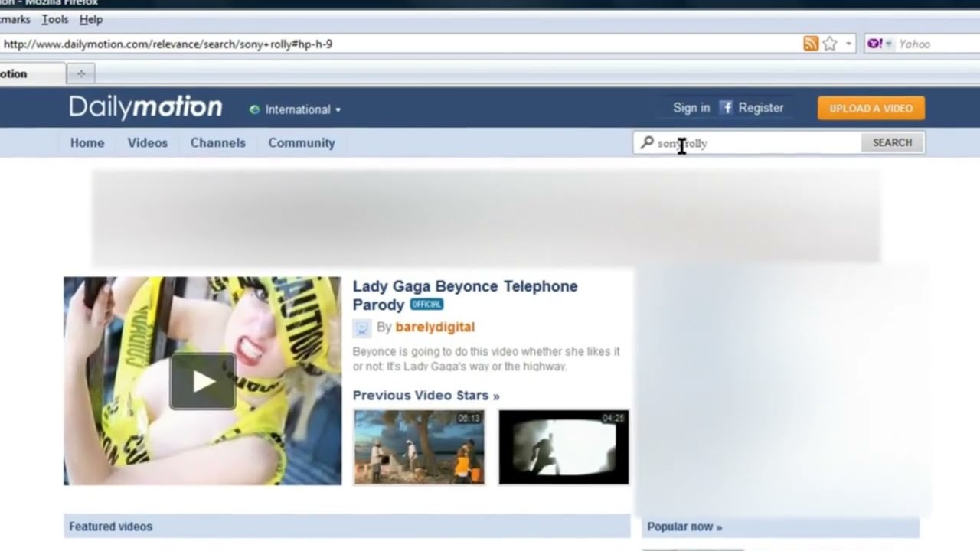Open Yahoo search engine selector
The width and height of the screenshot is (980, 551).
click(x=879, y=44)
